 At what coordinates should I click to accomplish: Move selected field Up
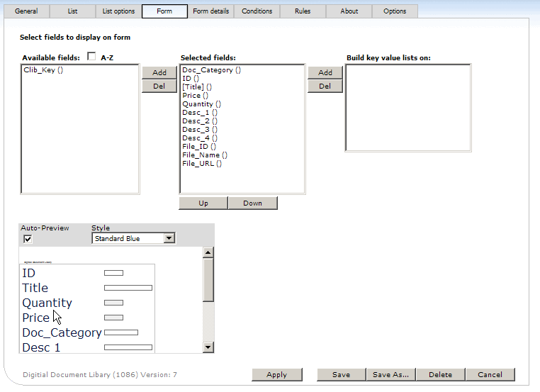(203, 203)
